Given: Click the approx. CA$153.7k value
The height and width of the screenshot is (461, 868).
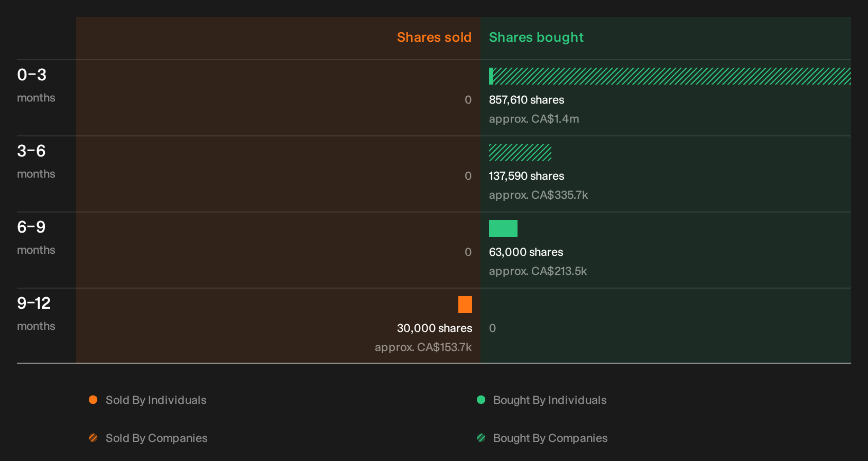Looking at the screenshot, I should tap(423, 347).
